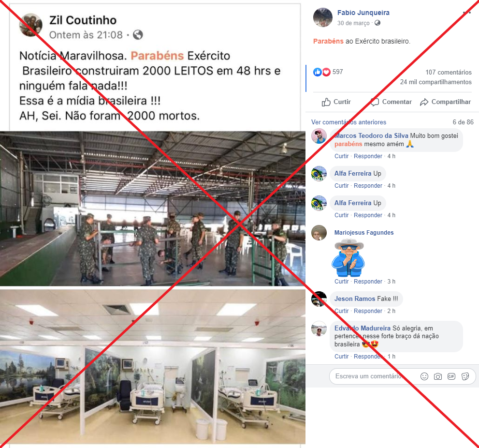Open the soldiers assembling beds photo
The height and width of the screenshot is (448, 479).
point(152,209)
